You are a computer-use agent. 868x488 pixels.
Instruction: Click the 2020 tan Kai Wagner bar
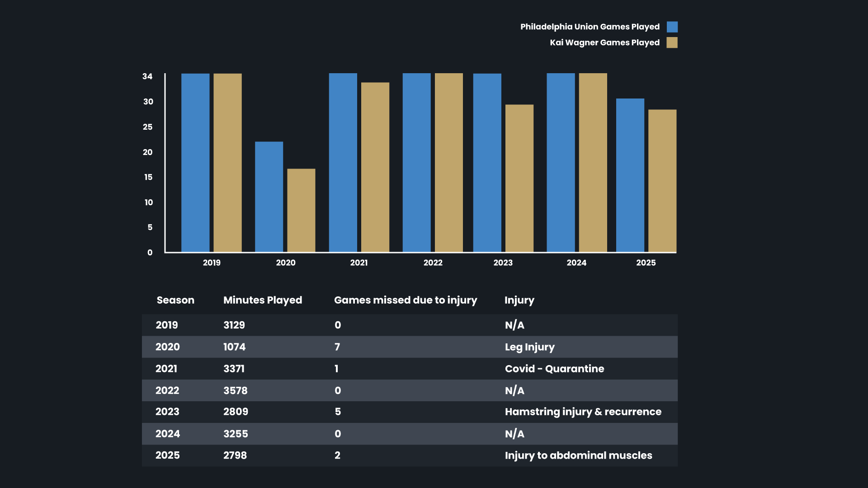pyautogui.click(x=301, y=210)
